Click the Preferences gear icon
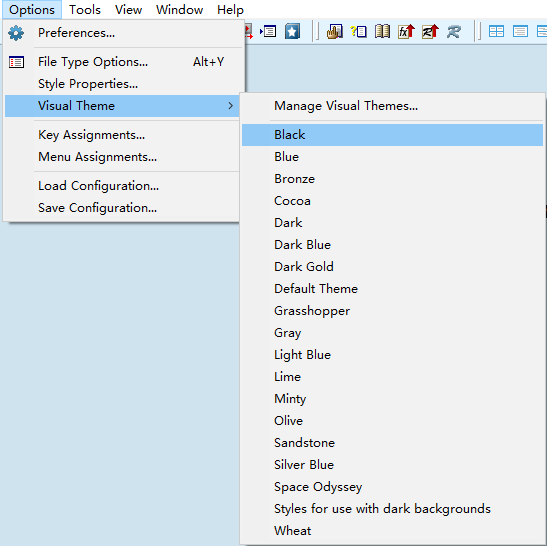Viewport: 547px width, 546px height. pyautogui.click(x=16, y=33)
